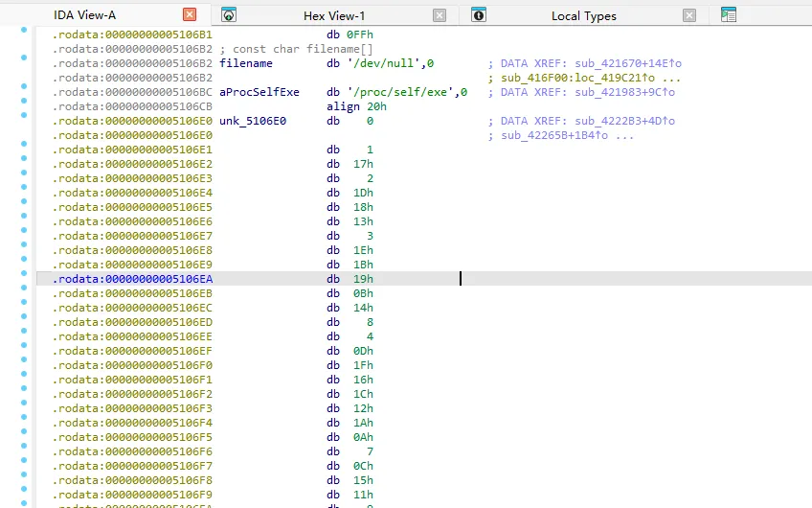Click the 0Bh byte value
812x508 pixels.
(363, 293)
